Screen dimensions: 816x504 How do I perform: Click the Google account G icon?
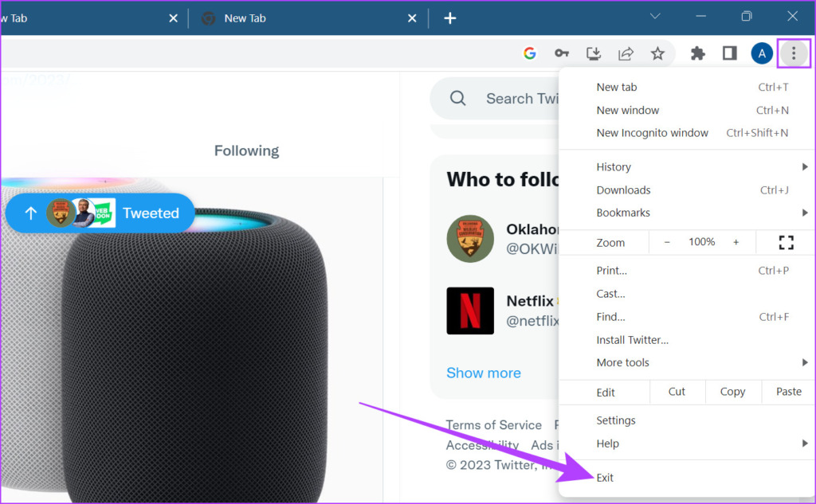click(x=530, y=53)
